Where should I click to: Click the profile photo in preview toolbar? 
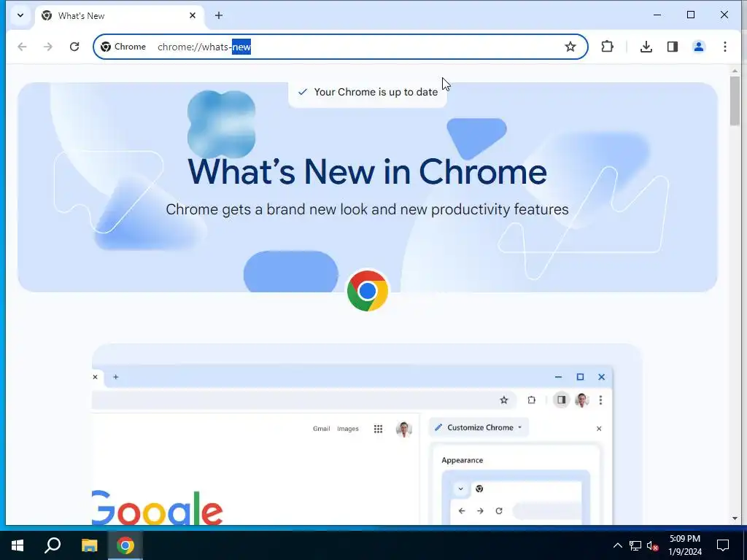point(581,400)
